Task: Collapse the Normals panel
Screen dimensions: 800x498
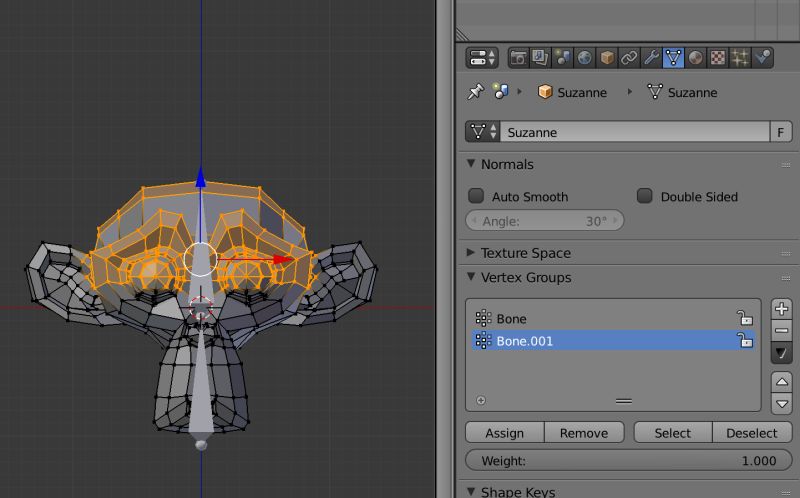Action: tap(471, 164)
